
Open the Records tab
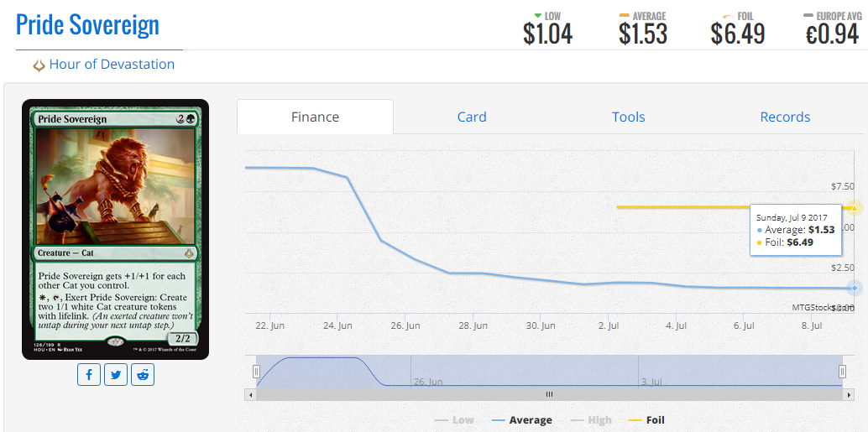point(785,117)
